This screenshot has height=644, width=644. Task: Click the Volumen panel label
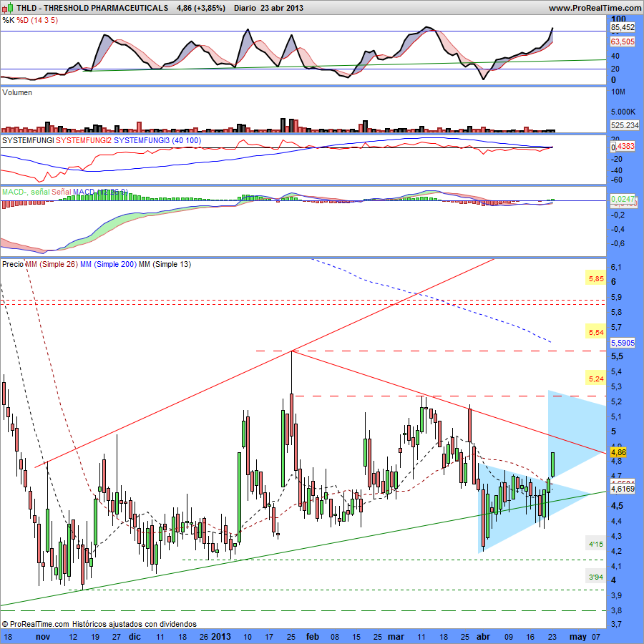[x=17, y=92]
